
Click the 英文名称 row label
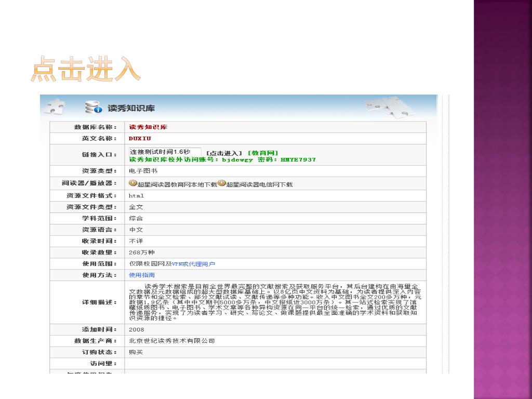pos(99,138)
